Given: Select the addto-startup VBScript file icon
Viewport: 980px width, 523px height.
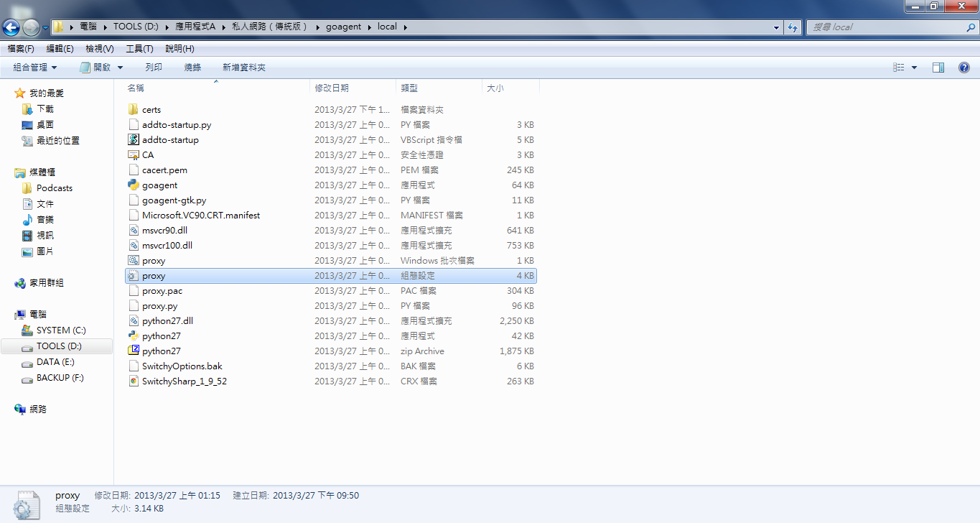Looking at the screenshot, I should point(133,140).
